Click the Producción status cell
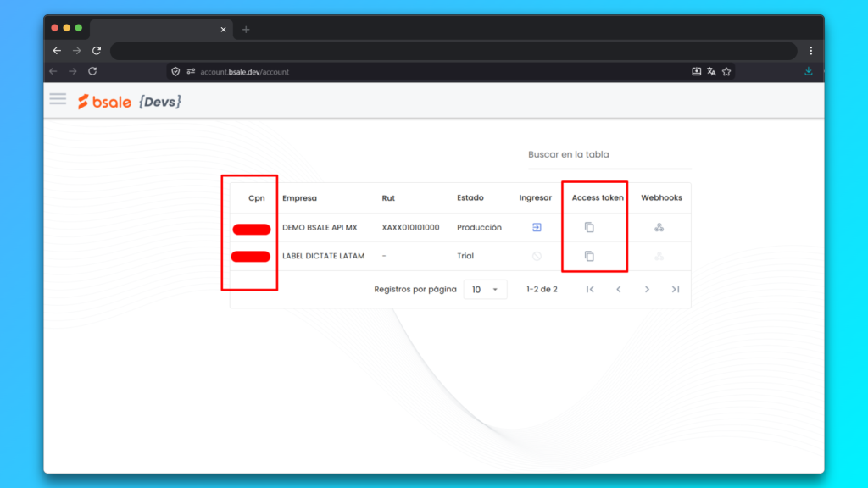The width and height of the screenshot is (868, 488). pyautogui.click(x=479, y=227)
